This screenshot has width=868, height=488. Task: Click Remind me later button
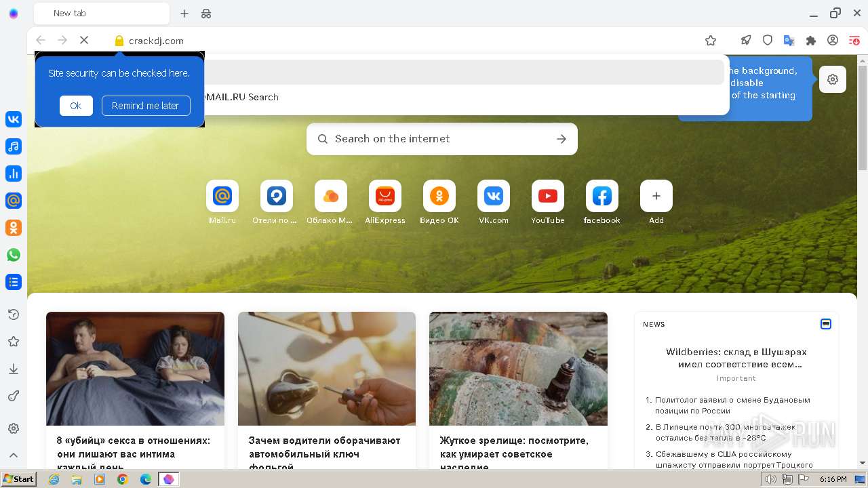point(146,106)
